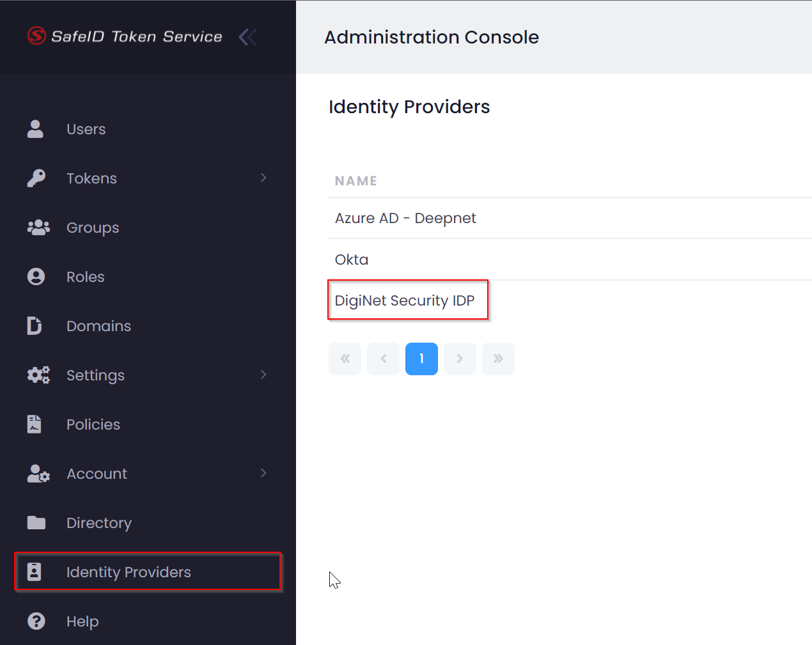Click the Groups people icon

pyautogui.click(x=38, y=228)
